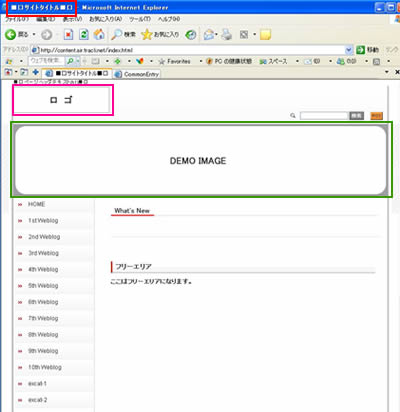Go to Home page house icon

[x=99, y=34]
